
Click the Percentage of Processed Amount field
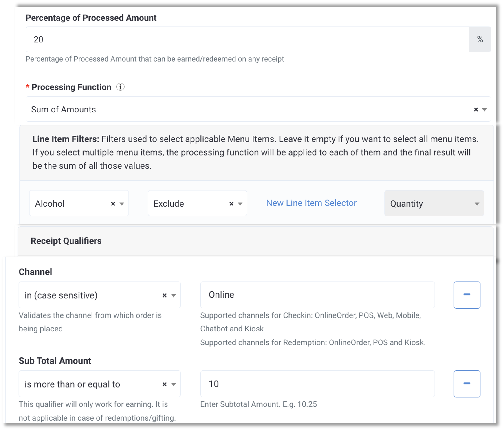[x=247, y=39]
